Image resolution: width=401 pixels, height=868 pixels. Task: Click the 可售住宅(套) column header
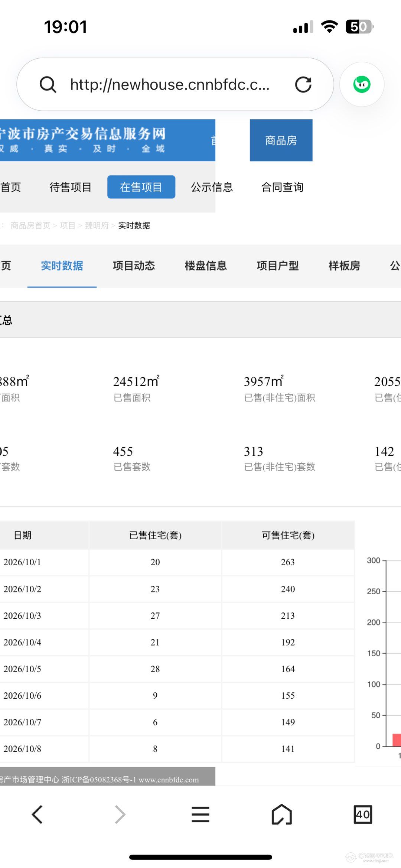[288, 535]
